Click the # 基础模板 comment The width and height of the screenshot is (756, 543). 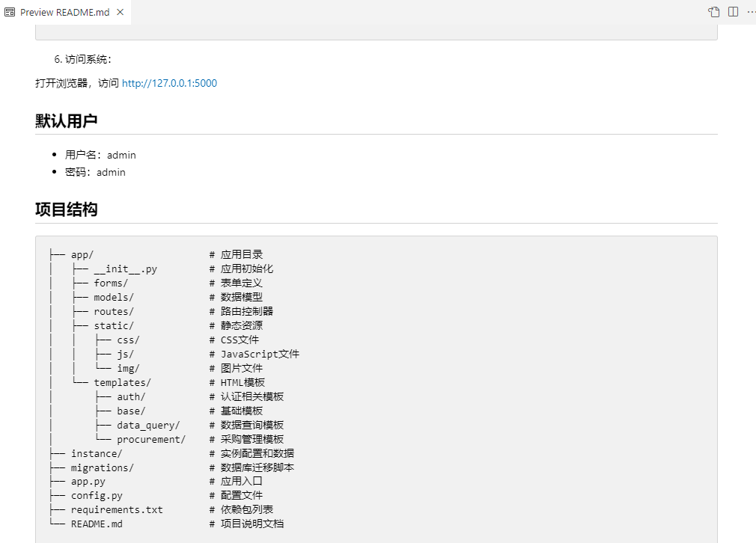point(237,411)
